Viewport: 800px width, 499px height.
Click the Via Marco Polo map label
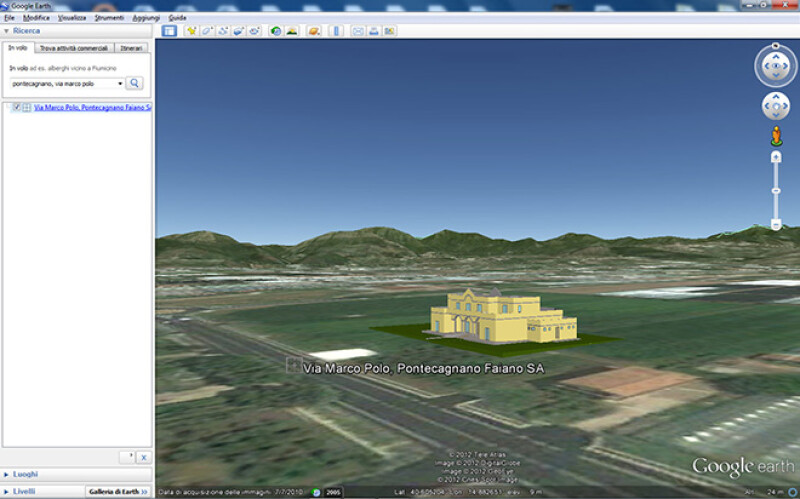click(423, 368)
